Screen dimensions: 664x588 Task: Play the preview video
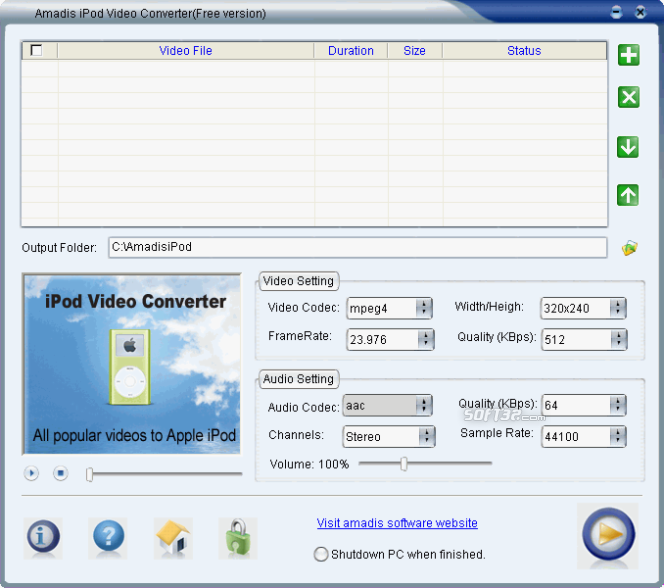31,473
